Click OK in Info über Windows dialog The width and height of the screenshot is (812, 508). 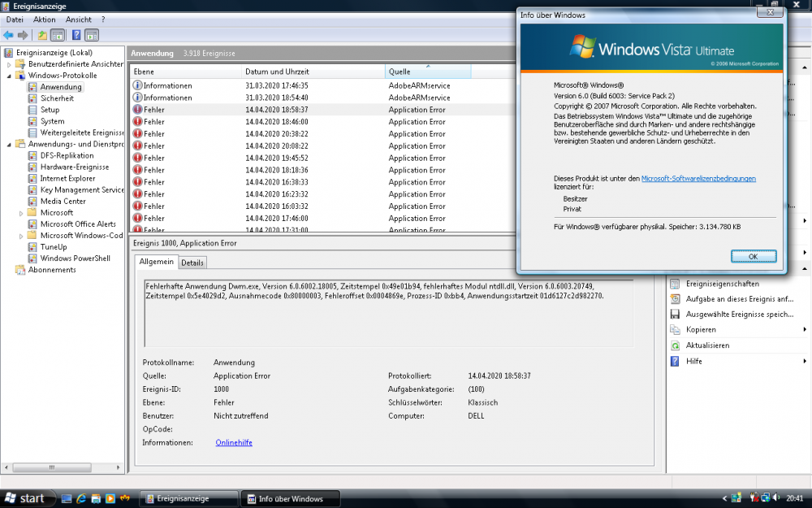[753, 256]
